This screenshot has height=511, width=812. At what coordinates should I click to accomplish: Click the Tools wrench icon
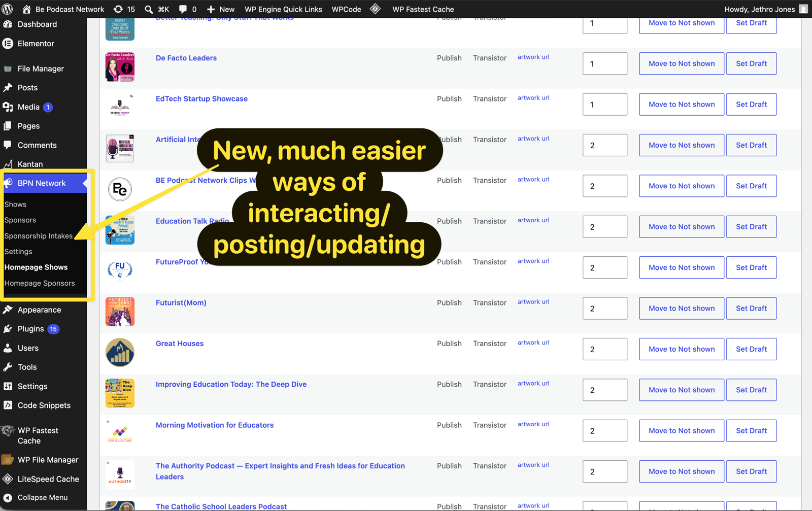click(8, 367)
